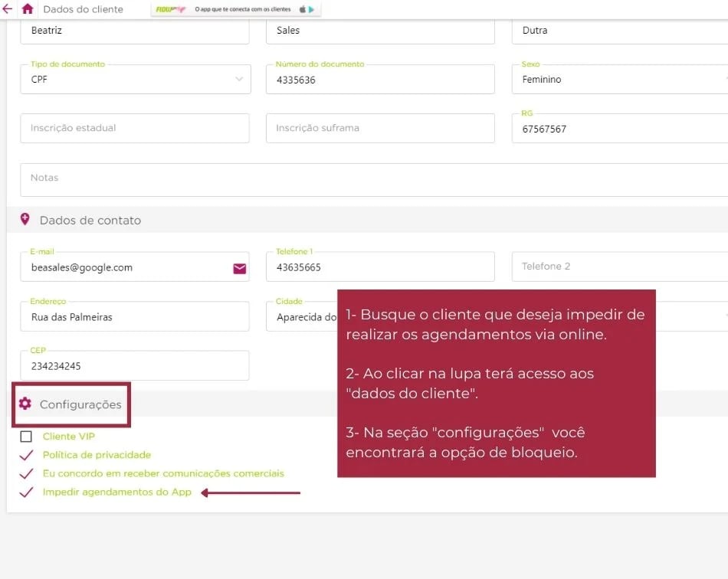Viewport: 728px width, 579px height.
Task: Click the empty Telefone 2 field
Action: (620, 267)
